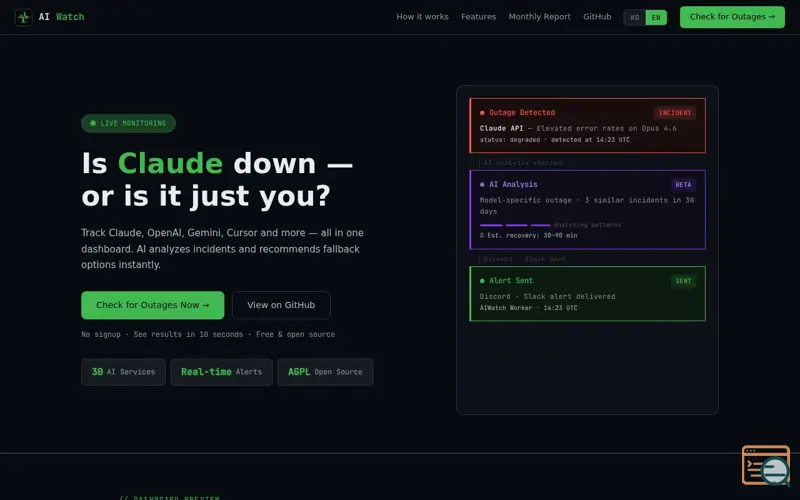
Task: Click the View on GitHub button
Action: point(281,305)
